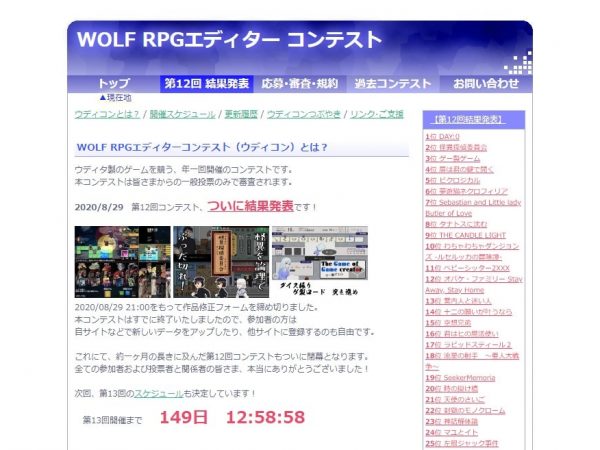Click the 2020/8/29 date text
600x450 pixels.
click(x=99, y=207)
